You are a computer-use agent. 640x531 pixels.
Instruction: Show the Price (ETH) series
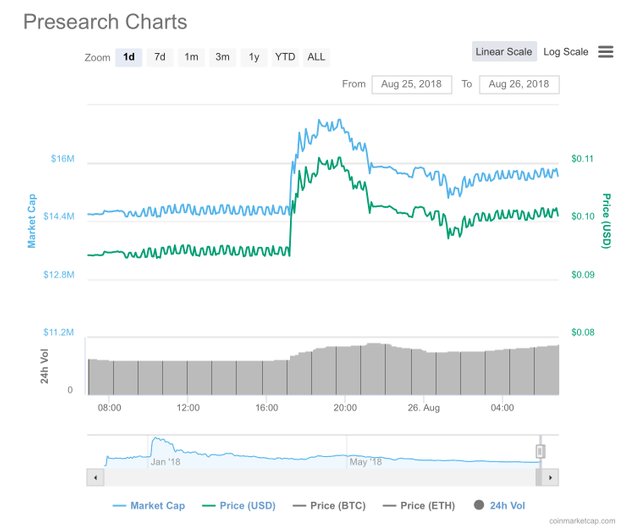click(x=416, y=505)
